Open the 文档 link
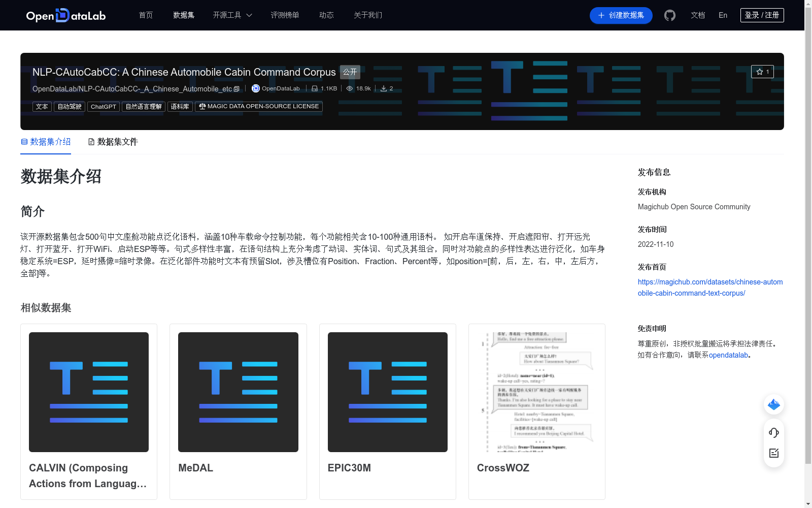This screenshot has height=508, width=812. (x=698, y=15)
